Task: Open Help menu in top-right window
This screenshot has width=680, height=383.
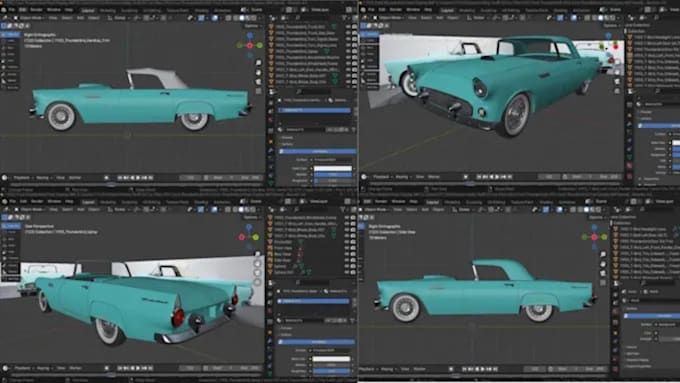Action: (x=428, y=10)
